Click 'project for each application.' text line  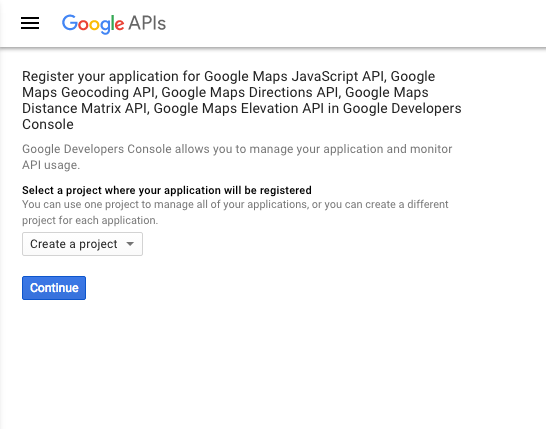point(90,220)
